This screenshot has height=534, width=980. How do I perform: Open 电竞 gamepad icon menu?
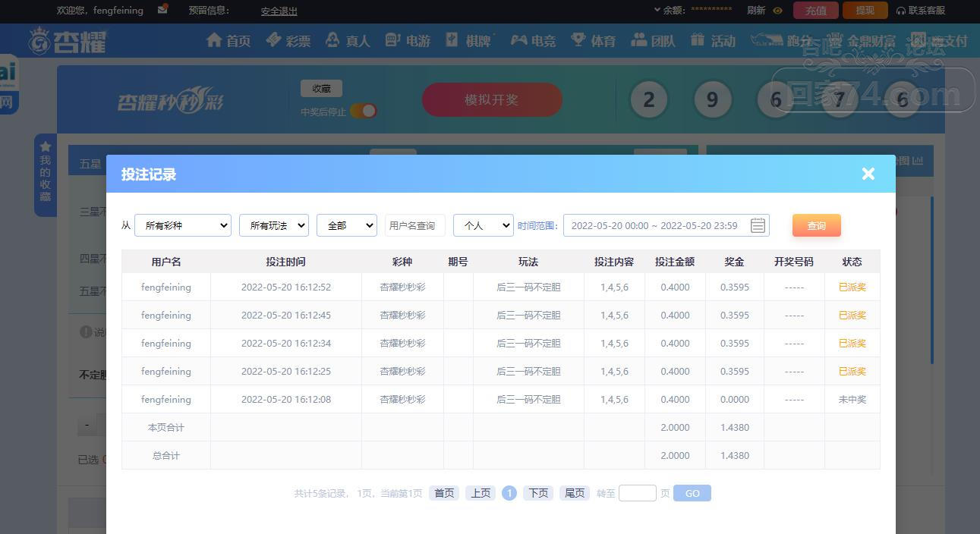518,40
